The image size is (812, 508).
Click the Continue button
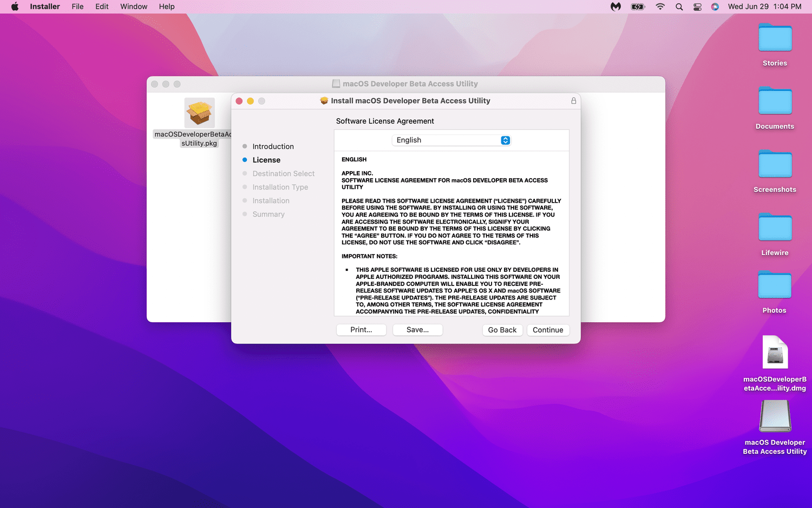548,330
